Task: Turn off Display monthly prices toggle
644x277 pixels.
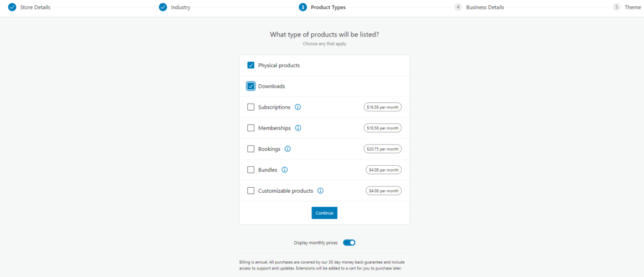Action: point(349,242)
